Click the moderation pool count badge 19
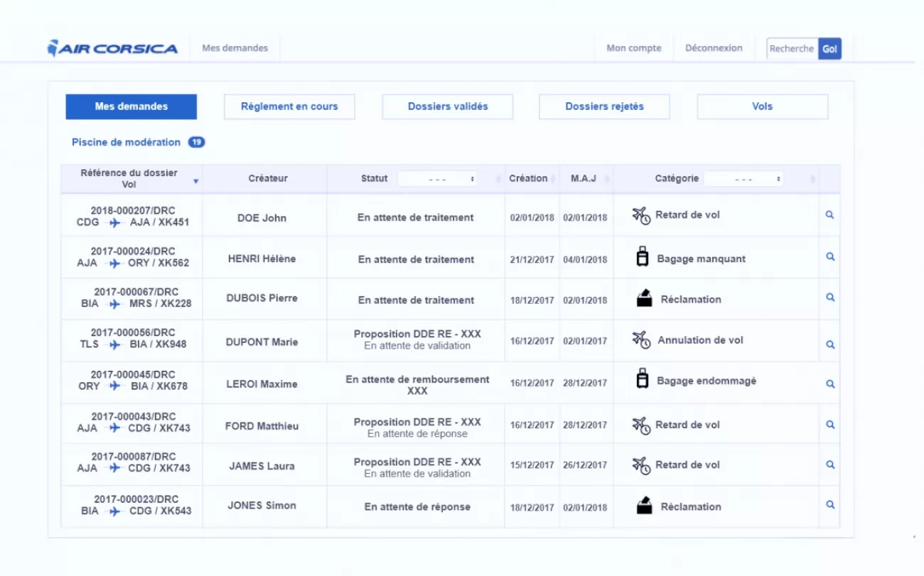Screen dimensions: 924x576 [x=196, y=142]
